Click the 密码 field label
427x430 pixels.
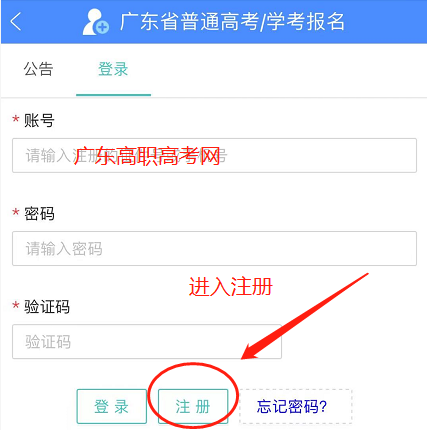(39, 214)
